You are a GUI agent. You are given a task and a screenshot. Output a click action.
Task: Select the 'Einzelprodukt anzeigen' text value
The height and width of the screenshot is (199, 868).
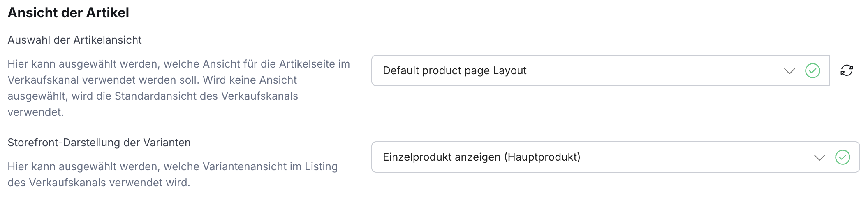point(442,157)
